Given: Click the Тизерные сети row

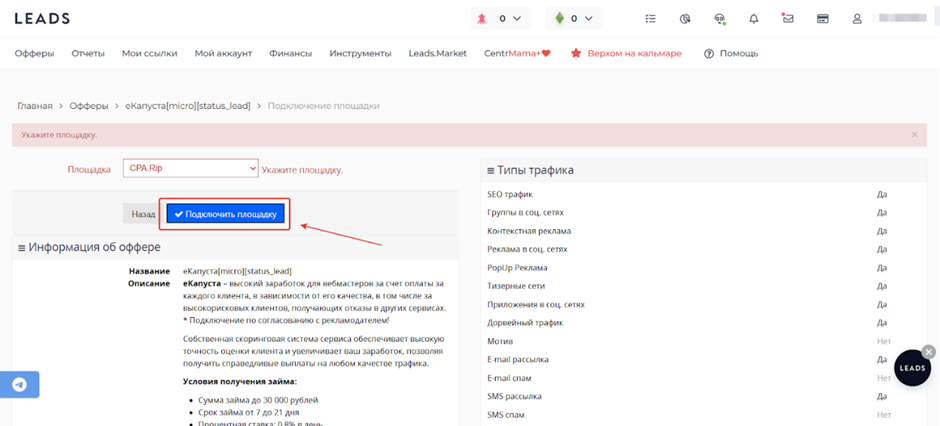Looking at the screenshot, I should (x=704, y=286).
